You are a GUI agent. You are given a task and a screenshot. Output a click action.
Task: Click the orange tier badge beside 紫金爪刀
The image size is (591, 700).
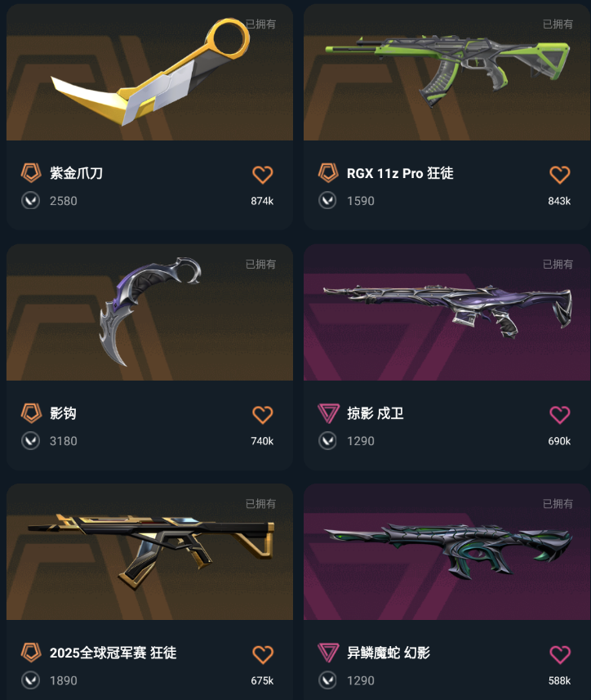click(31, 173)
